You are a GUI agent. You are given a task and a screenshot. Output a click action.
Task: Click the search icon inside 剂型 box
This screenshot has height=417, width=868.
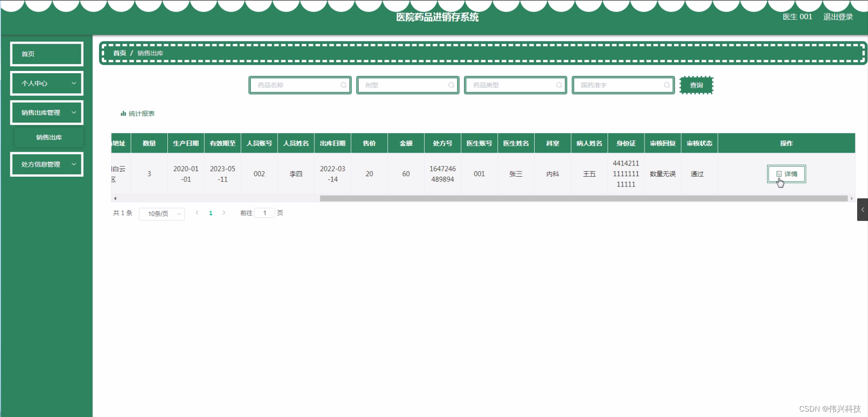[x=451, y=85]
